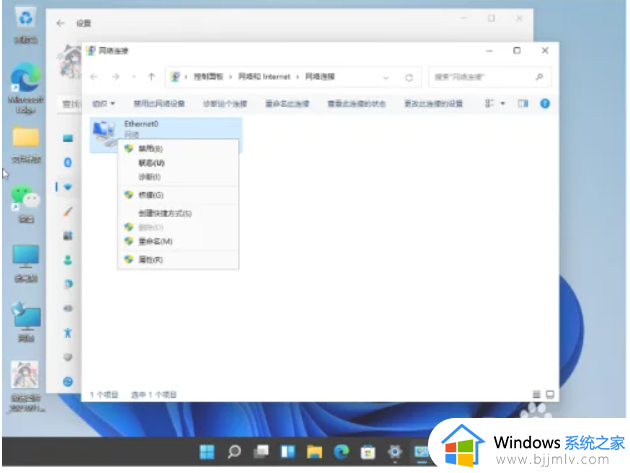Open the Windows Start button
The height and width of the screenshot is (473, 630).
pos(207,452)
